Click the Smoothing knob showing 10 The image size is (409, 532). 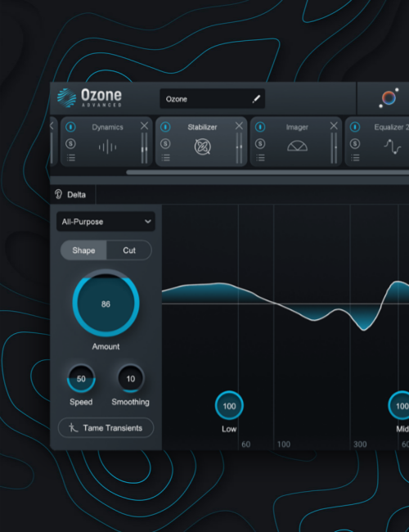[x=131, y=378]
